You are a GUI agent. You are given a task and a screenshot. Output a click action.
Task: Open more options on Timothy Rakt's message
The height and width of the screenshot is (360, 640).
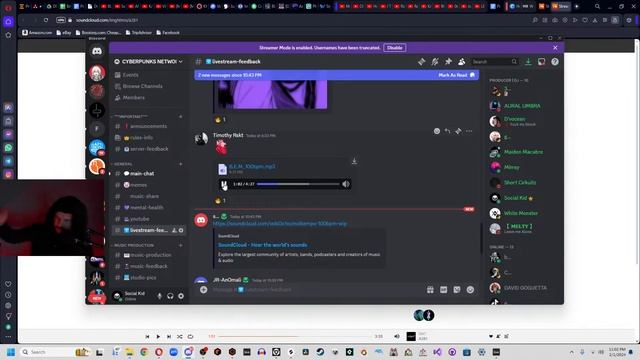(x=469, y=131)
